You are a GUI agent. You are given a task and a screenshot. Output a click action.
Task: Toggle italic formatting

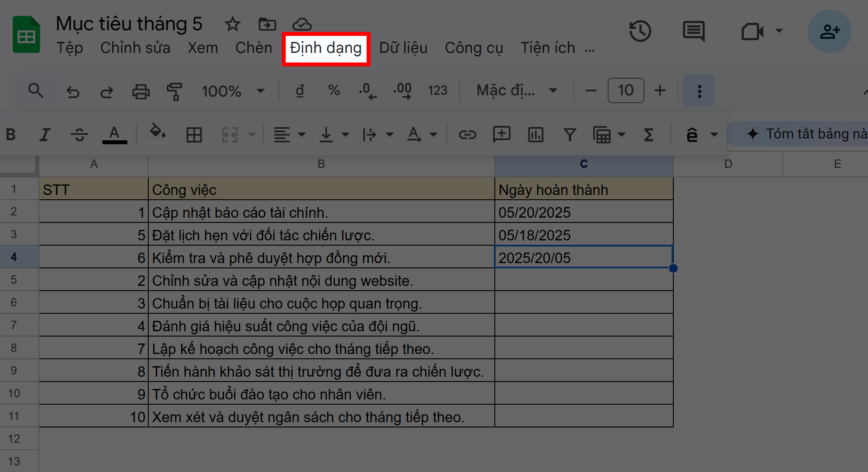tap(45, 135)
